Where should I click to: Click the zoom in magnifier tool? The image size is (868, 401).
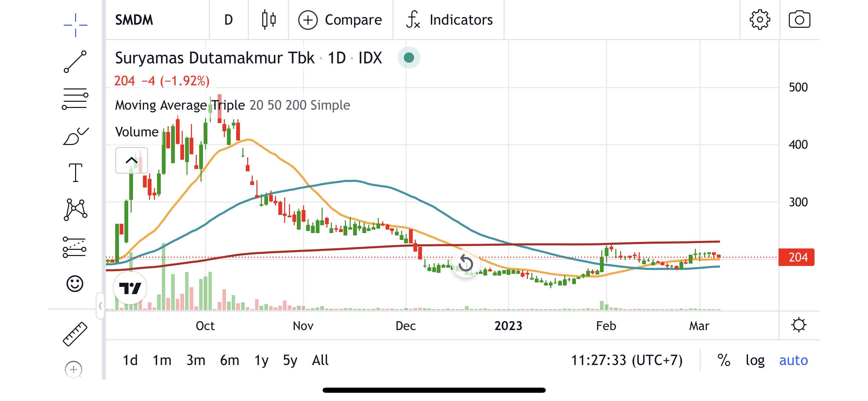pos(74,370)
